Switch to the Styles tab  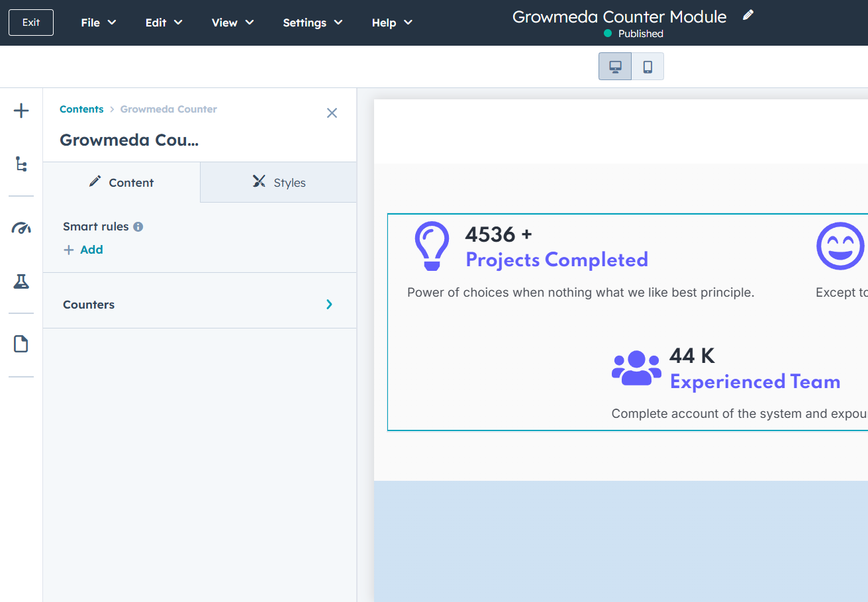(x=279, y=182)
